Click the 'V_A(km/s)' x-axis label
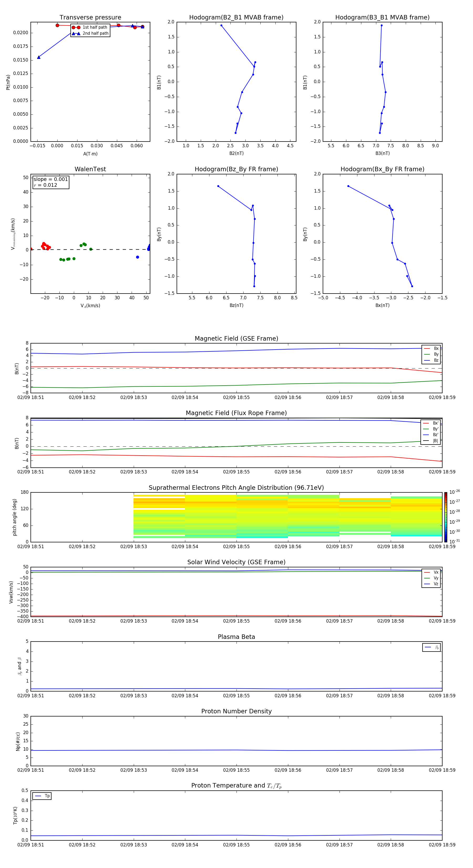 click(90, 306)
